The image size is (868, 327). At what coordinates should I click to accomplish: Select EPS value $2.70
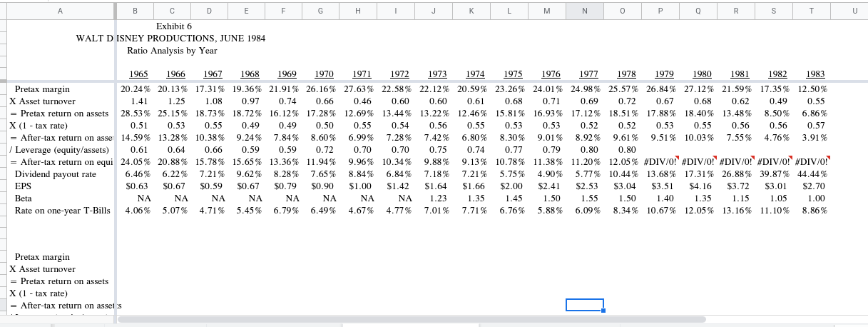(x=815, y=186)
